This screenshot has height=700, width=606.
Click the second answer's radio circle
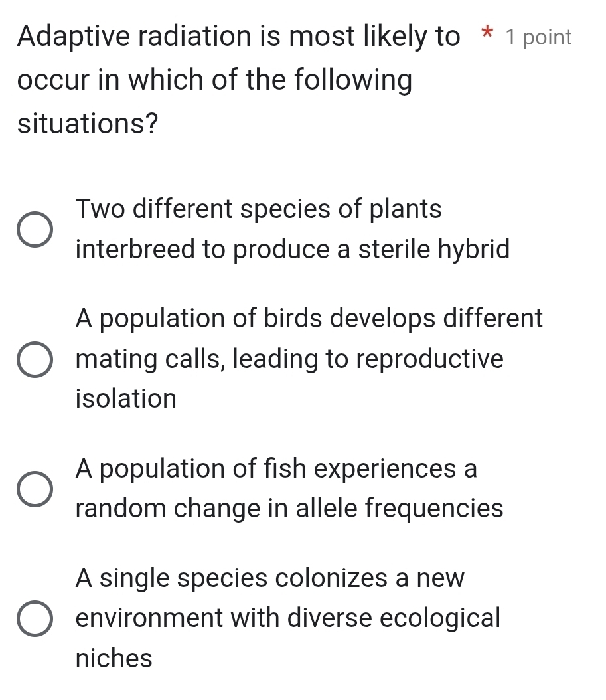tap(36, 359)
